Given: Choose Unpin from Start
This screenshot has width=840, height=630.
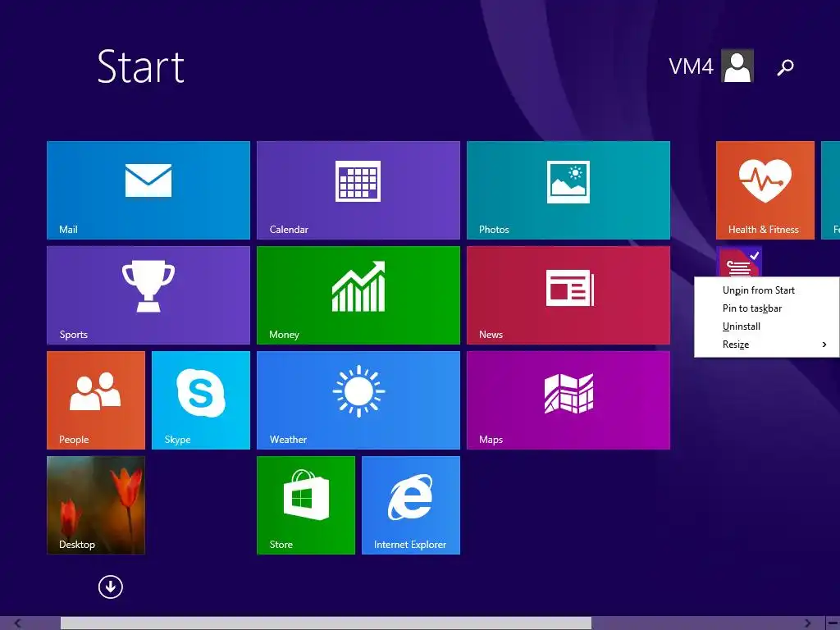Looking at the screenshot, I should [x=767, y=290].
